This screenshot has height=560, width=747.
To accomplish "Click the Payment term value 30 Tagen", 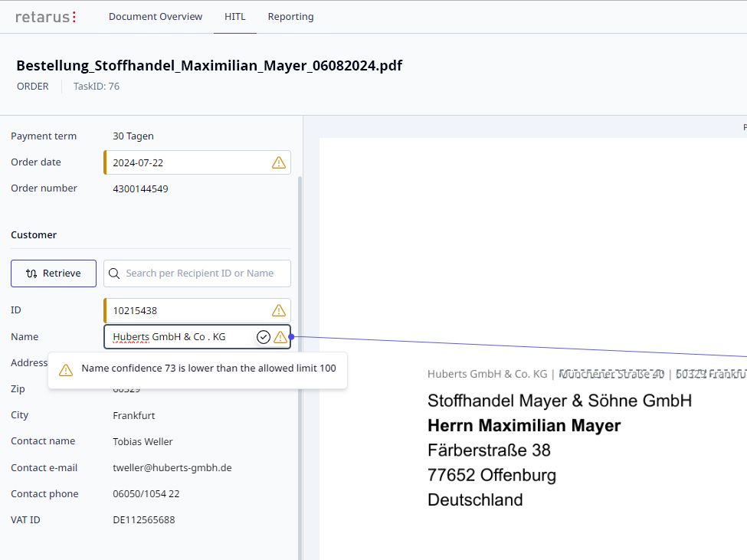I will pyautogui.click(x=133, y=136).
